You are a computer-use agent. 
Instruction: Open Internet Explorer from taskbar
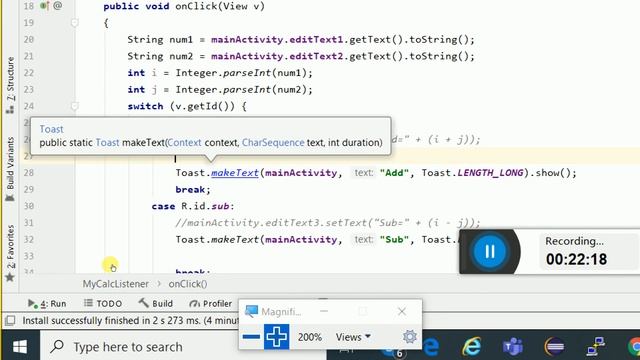(x=471, y=347)
